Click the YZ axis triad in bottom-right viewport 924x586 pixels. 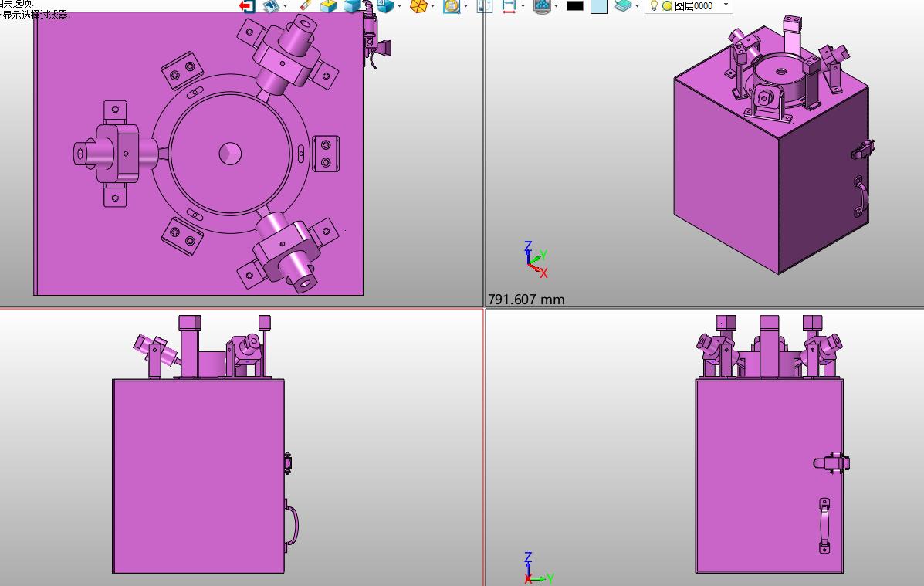[538, 568]
